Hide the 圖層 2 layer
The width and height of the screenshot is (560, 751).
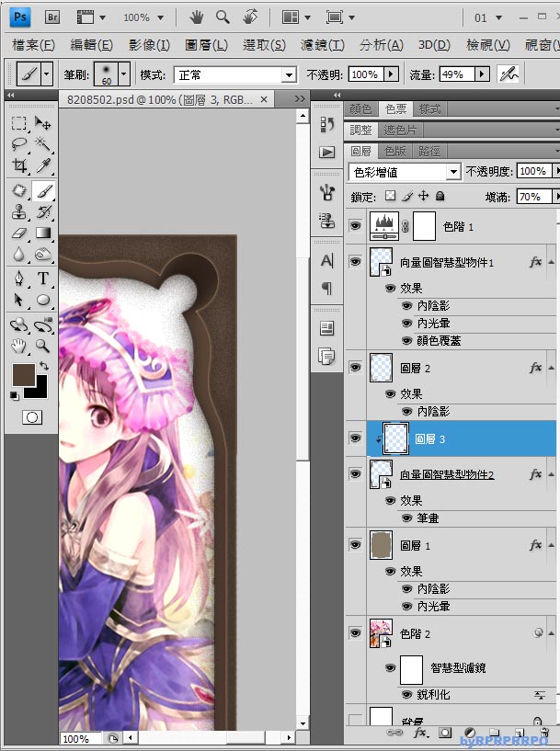click(356, 368)
